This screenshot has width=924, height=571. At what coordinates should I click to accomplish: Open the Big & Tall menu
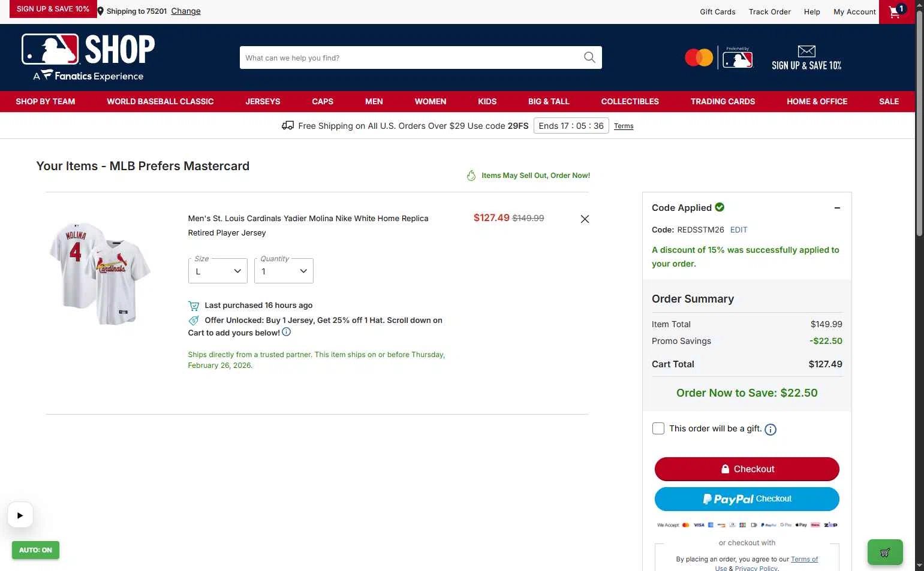click(x=549, y=102)
